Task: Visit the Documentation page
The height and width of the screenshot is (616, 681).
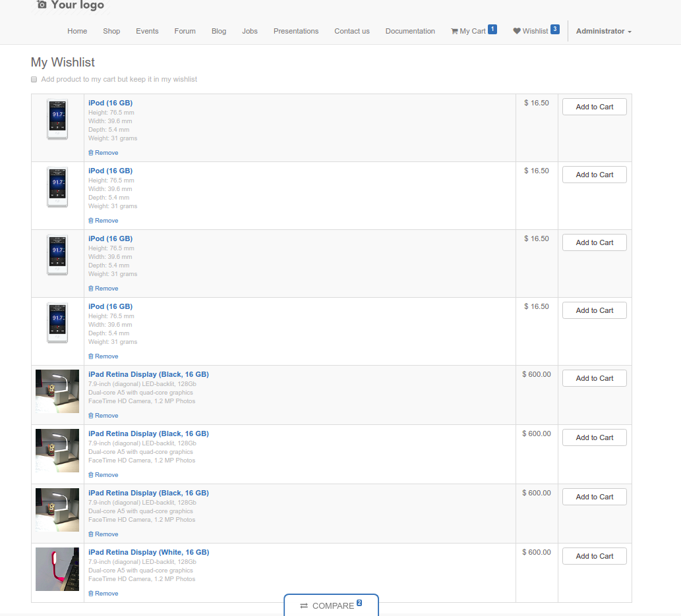Action: (x=410, y=30)
